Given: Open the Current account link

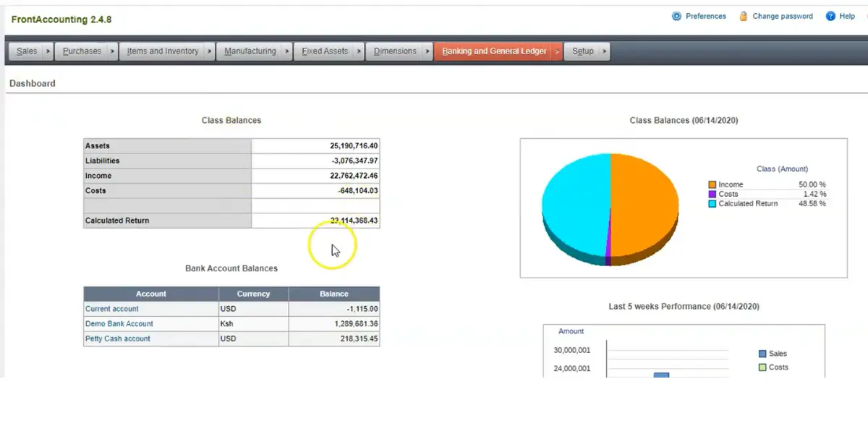Looking at the screenshot, I should [112, 309].
